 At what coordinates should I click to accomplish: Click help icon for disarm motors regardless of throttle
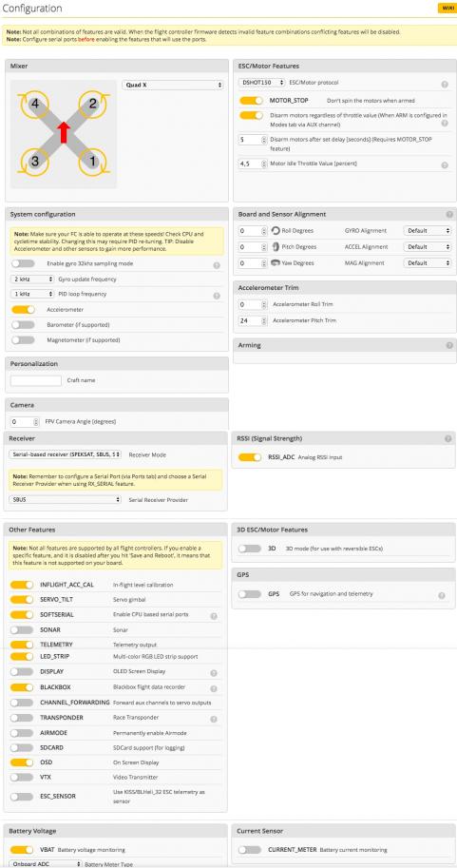click(445, 123)
